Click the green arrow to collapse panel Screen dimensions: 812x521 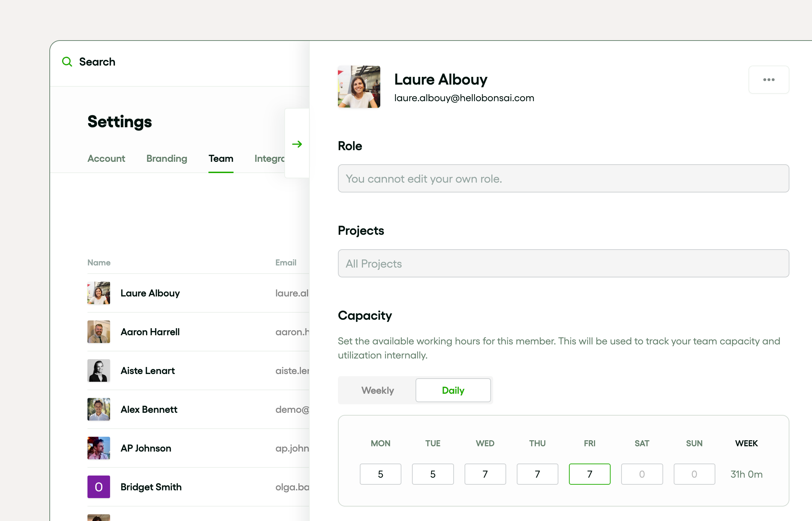pyautogui.click(x=297, y=144)
